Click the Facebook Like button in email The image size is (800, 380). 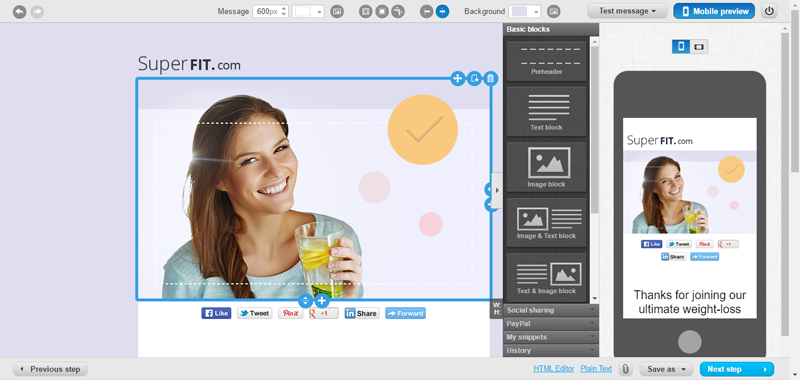tap(216, 313)
